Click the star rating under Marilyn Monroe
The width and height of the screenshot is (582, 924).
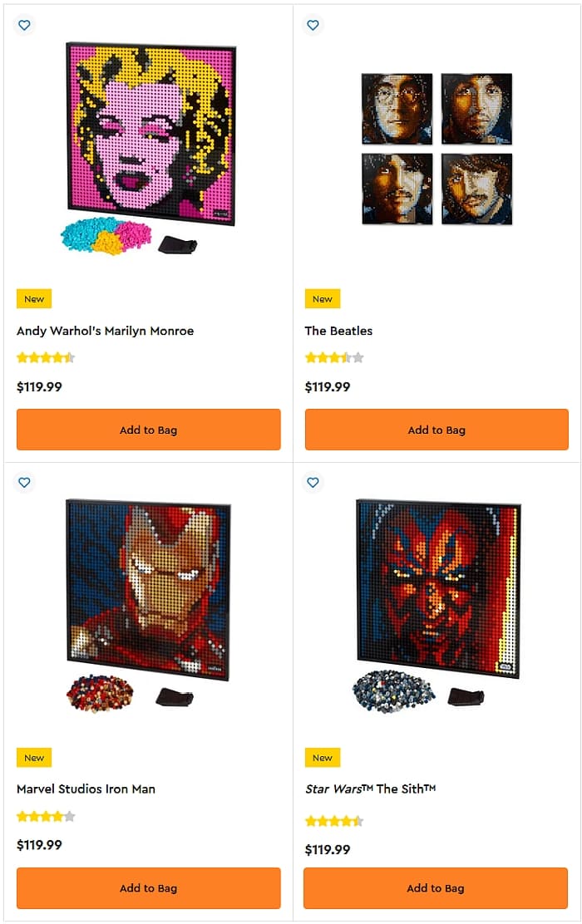46,358
